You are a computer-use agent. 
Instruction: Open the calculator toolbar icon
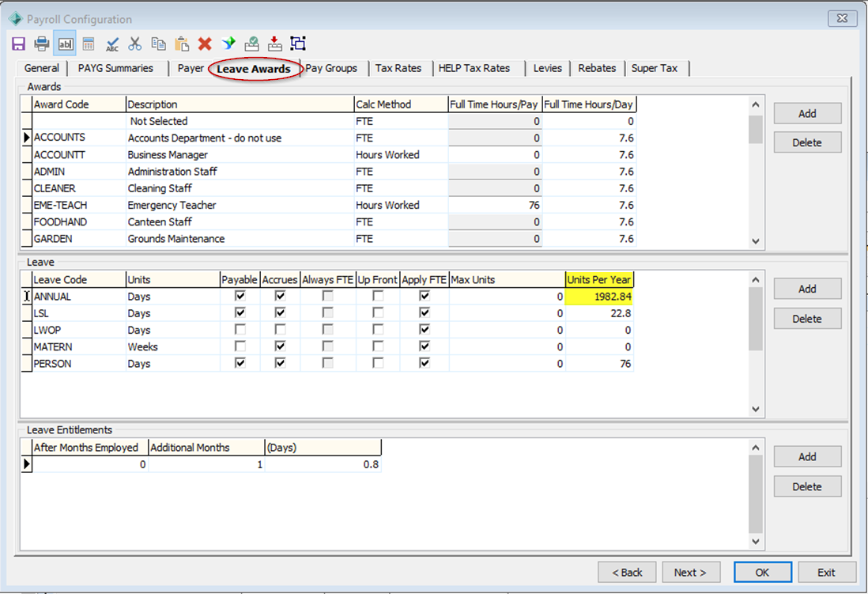click(89, 44)
